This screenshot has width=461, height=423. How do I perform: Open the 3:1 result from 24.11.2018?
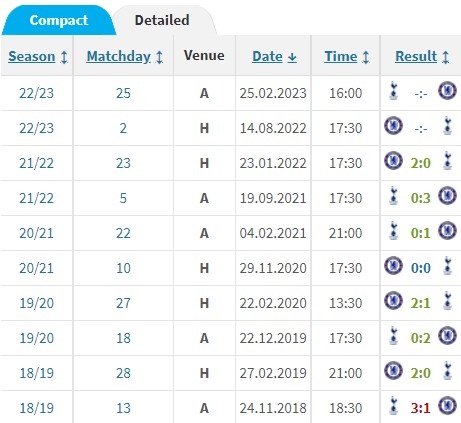[x=421, y=408]
